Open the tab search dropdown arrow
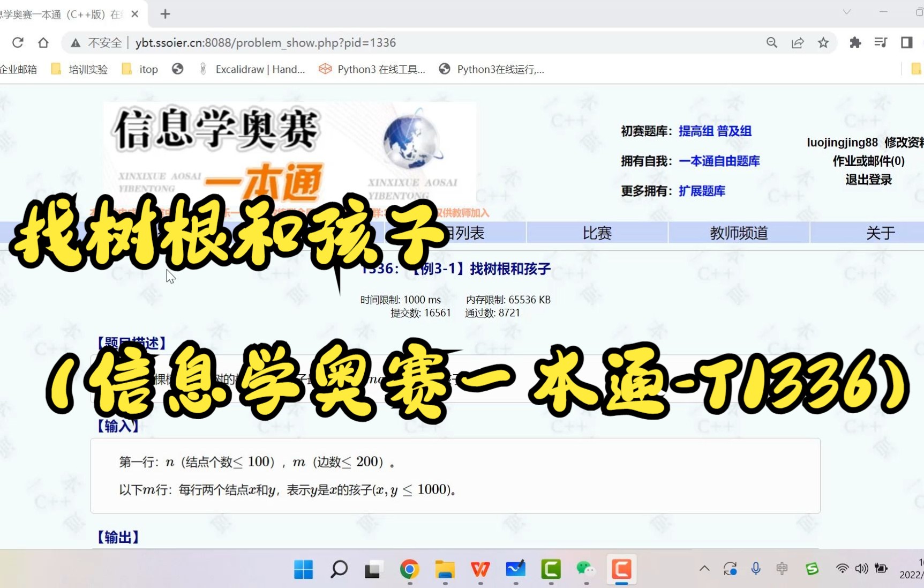Image resolution: width=924 pixels, height=588 pixels. 845,12
